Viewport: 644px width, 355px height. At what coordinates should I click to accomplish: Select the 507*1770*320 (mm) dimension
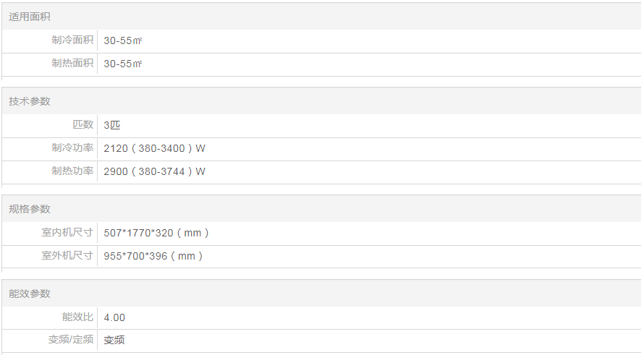coord(156,234)
